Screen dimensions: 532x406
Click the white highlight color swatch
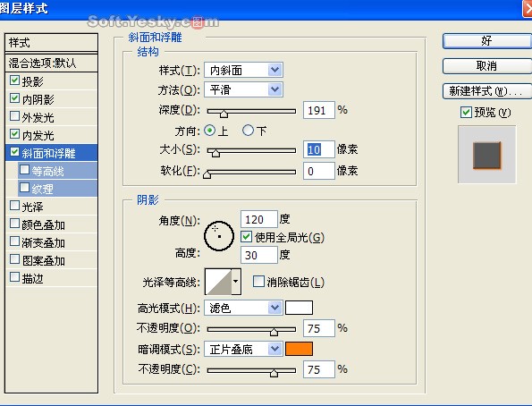[x=299, y=308]
